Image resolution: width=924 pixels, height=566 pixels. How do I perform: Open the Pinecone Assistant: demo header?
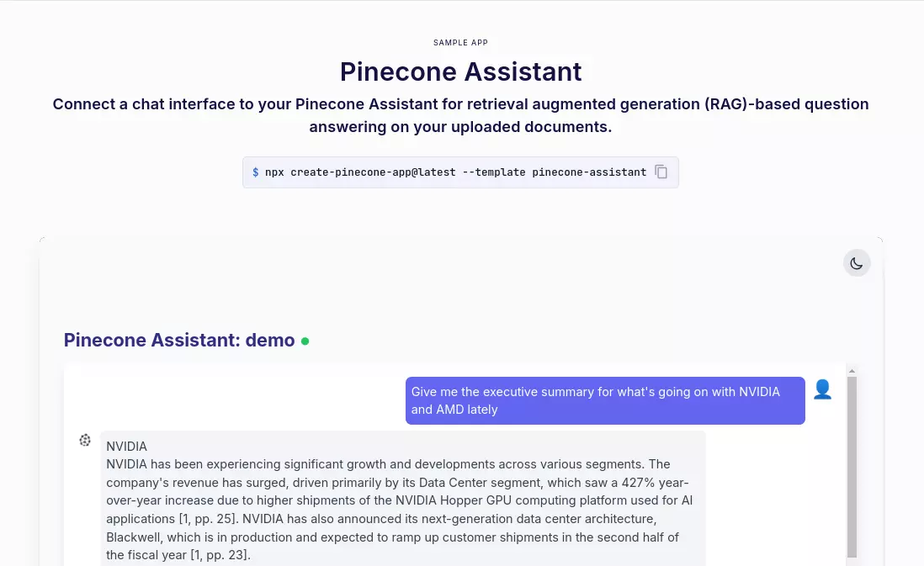click(x=179, y=340)
